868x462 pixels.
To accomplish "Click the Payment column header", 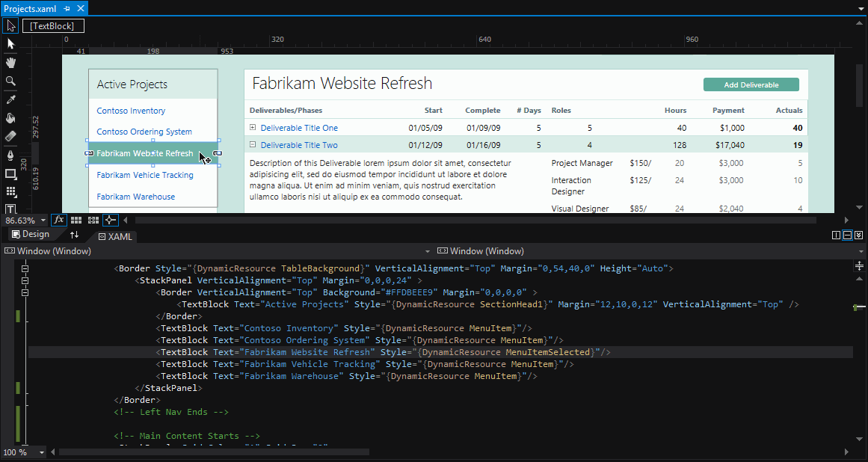I will 728,110.
